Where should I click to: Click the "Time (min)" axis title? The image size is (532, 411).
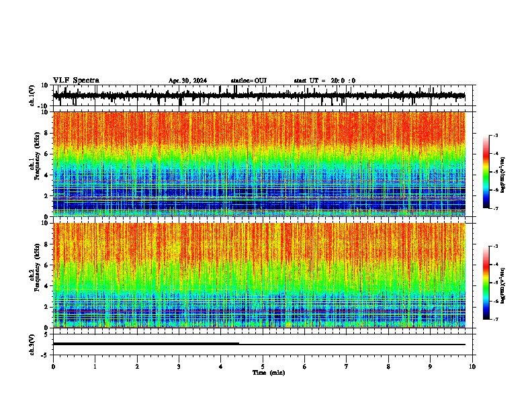click(269, 373)
